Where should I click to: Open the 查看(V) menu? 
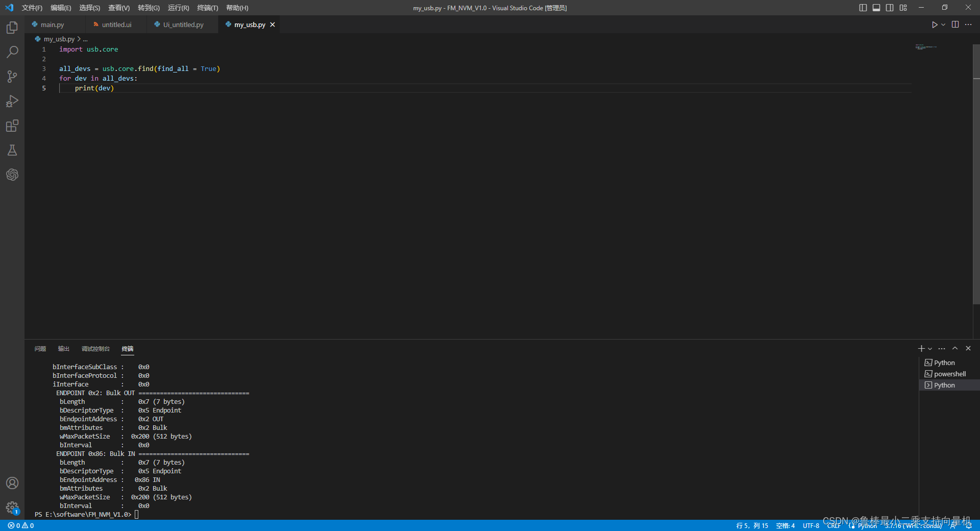pyautogui.click(x=119, y=8)
